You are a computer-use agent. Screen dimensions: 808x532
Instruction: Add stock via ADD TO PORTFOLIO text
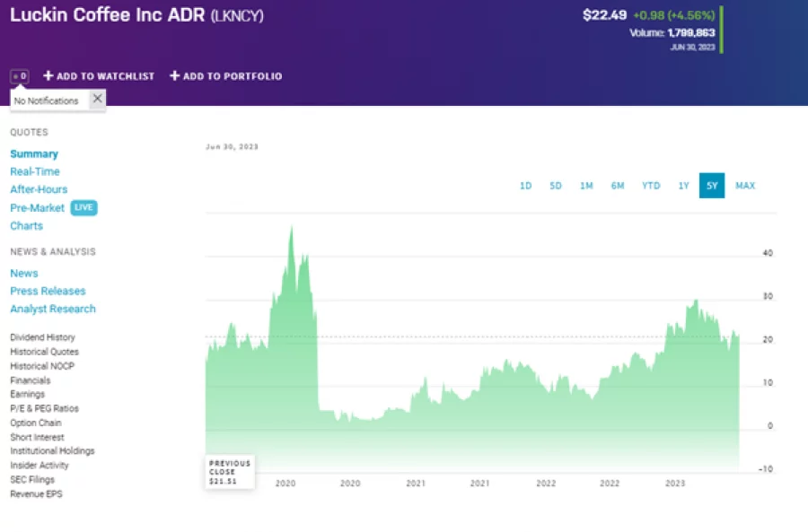click(233, 76)
